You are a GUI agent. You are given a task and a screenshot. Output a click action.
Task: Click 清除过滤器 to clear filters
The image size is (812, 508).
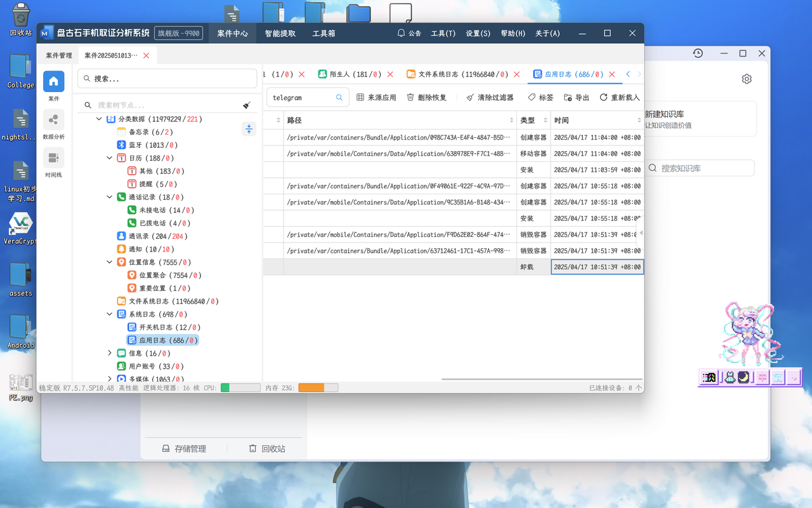(489, 98)
